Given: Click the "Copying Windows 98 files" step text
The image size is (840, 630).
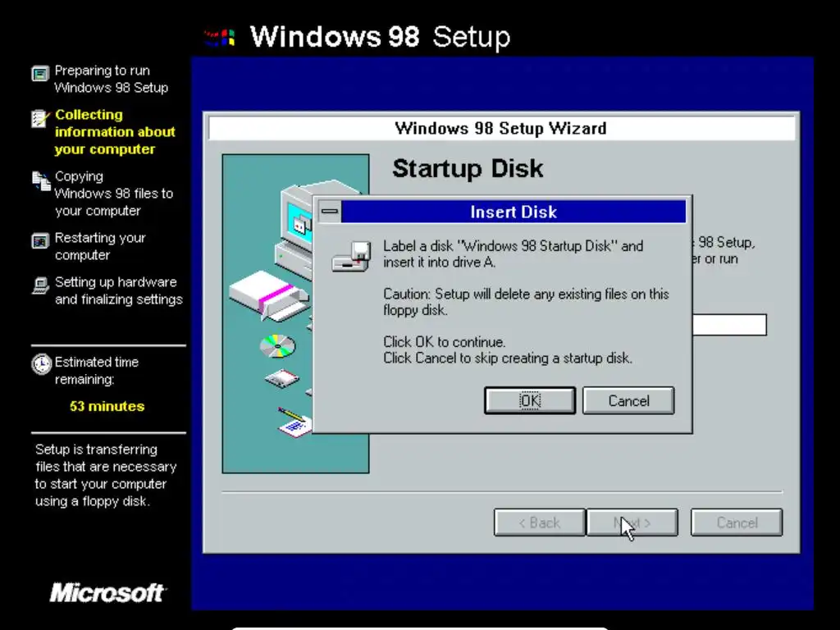Looking at the screenshot, I should pyautogui.click(x=113, y=194).
